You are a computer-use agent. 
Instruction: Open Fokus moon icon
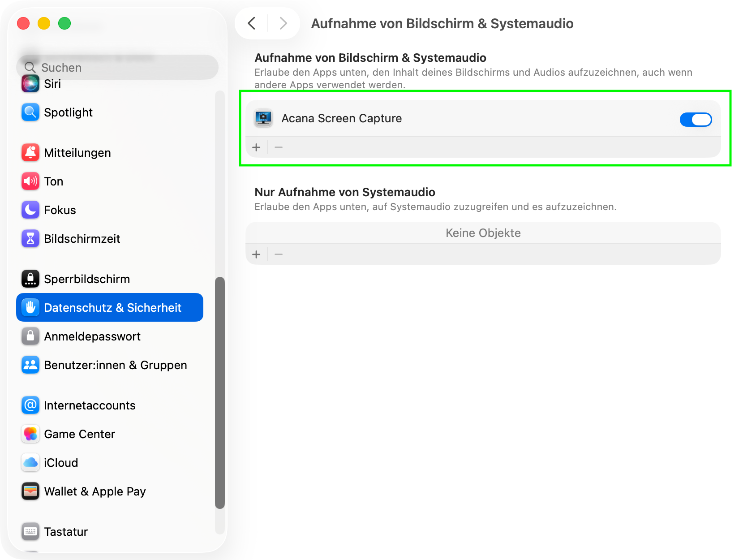click(30, 210)
